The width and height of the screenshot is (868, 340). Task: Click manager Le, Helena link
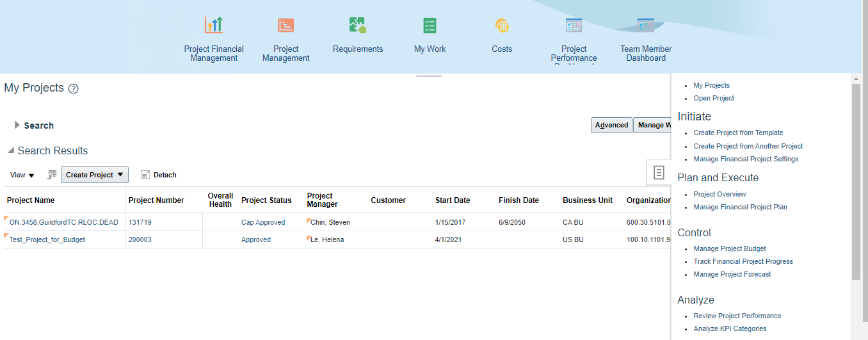click(327, 239)
